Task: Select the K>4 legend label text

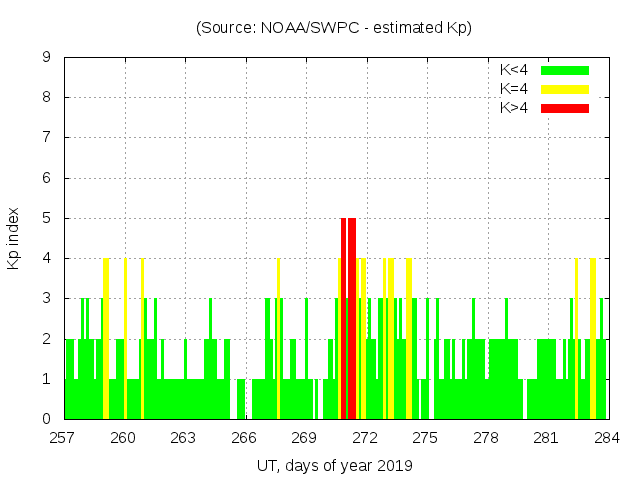Action: pos(514,107)
